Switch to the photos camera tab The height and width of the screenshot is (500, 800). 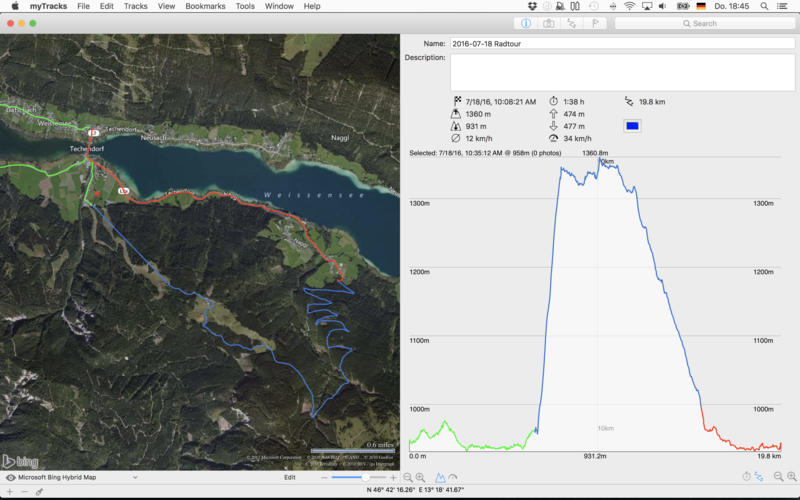tap(548, 23)
